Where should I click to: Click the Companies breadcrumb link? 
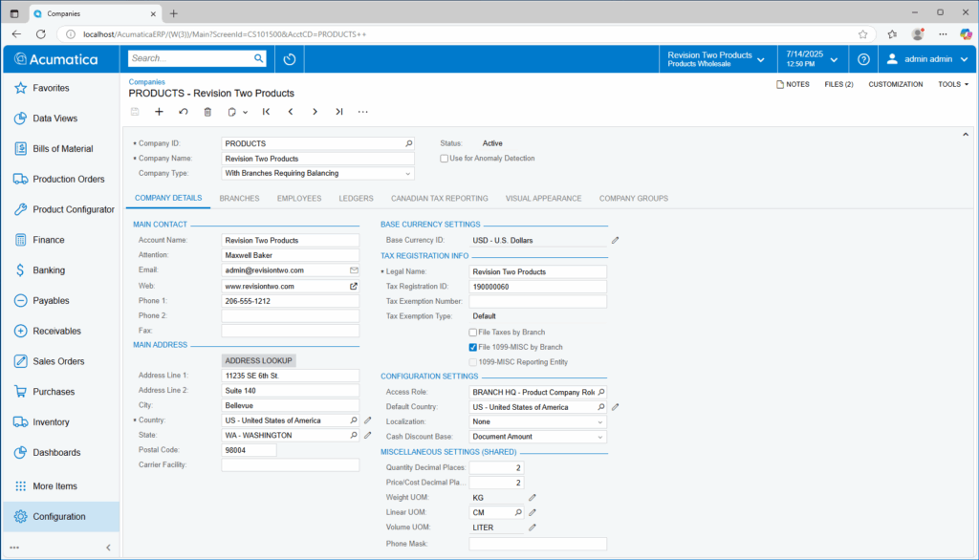coord(146,82)
